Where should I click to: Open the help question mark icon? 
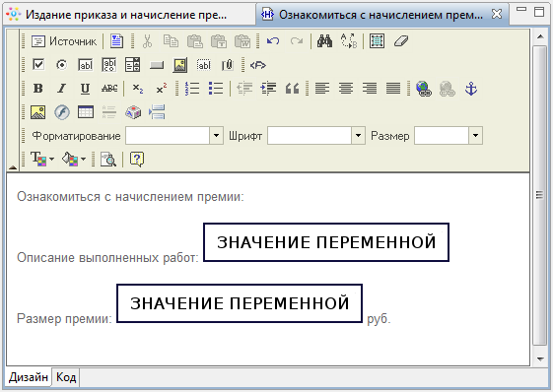point(136,159)
